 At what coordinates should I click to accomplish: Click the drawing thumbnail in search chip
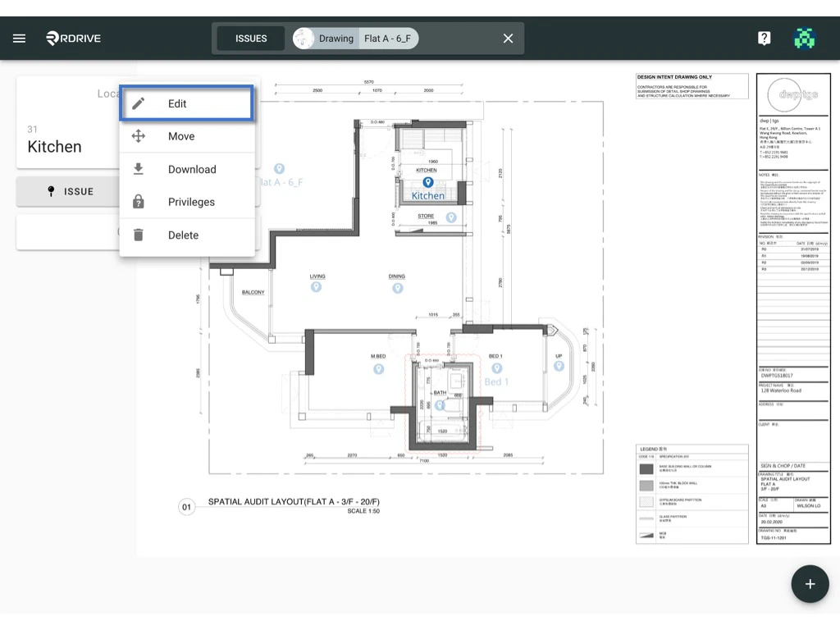[304, 39]
